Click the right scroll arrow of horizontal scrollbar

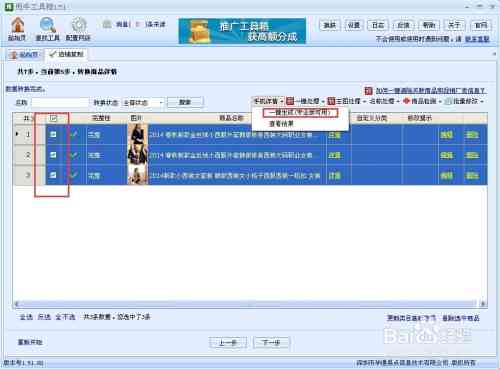pyautogui.click(x=483, y=304)
